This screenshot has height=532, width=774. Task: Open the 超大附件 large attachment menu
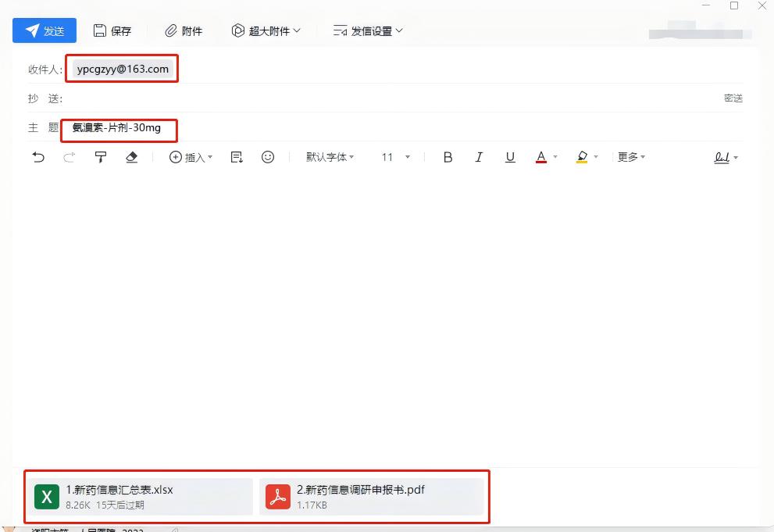point(266,30)
